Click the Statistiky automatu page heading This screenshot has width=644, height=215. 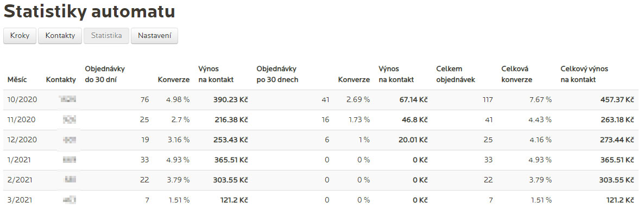click(x=90, y=11)
